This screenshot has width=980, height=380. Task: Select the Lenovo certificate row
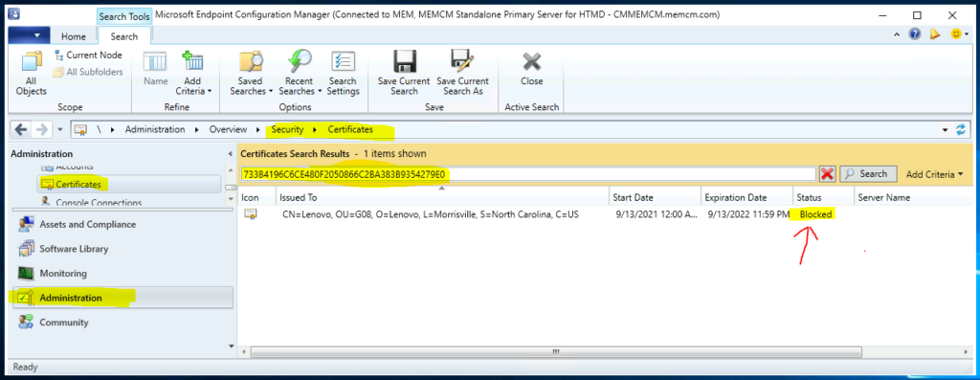pyautogui.click(x=605, y=214)
